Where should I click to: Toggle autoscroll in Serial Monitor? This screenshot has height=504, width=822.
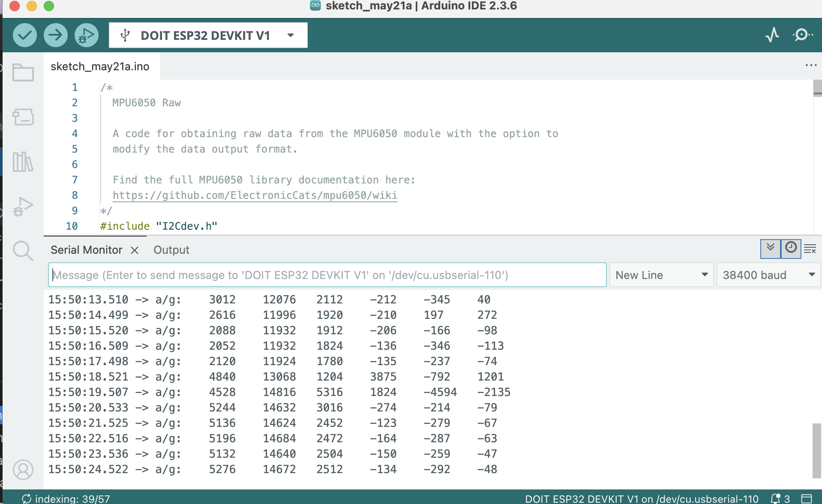pos(770,249)
